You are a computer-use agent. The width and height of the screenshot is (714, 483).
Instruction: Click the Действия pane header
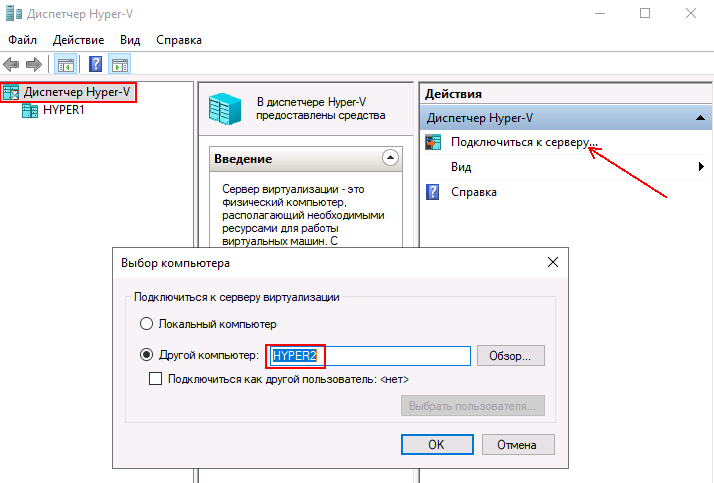click(566, 94)
